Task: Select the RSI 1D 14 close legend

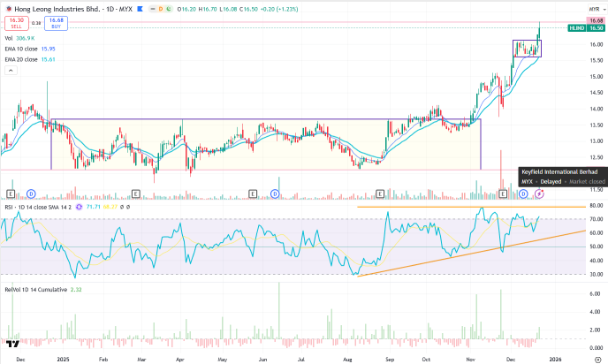Action: point(38,207)
